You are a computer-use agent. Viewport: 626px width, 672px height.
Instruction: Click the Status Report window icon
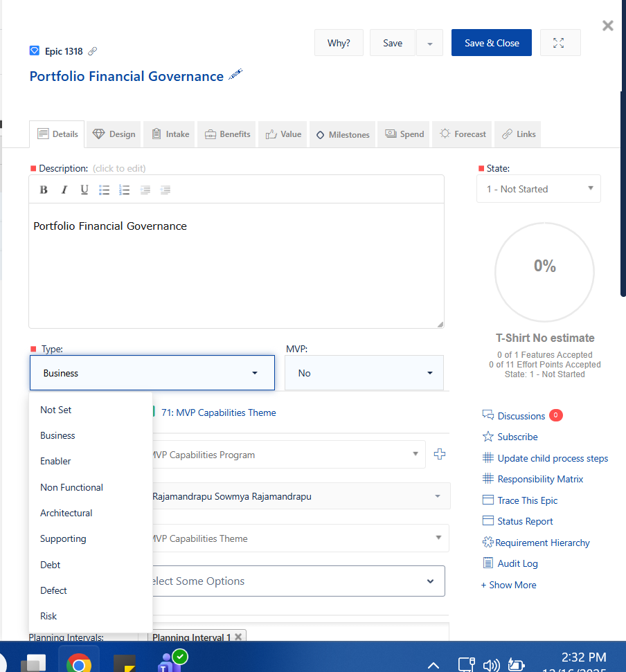click(x=488, y=520)
